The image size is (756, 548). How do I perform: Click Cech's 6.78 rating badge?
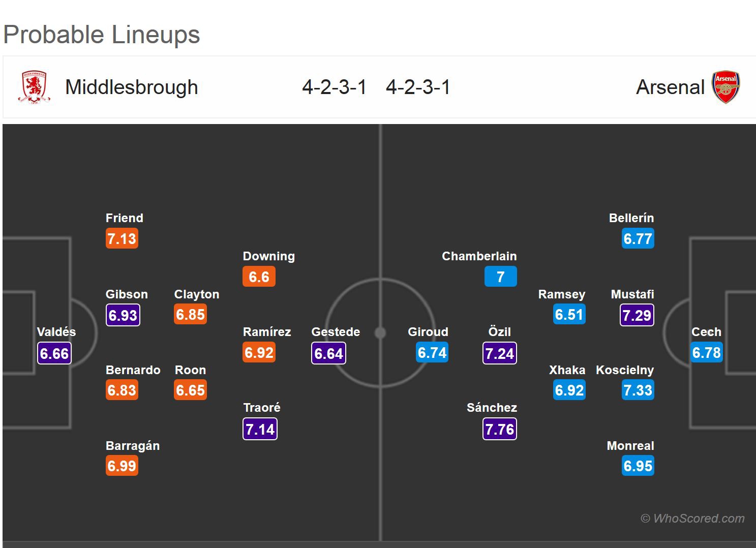click(706, 353)
